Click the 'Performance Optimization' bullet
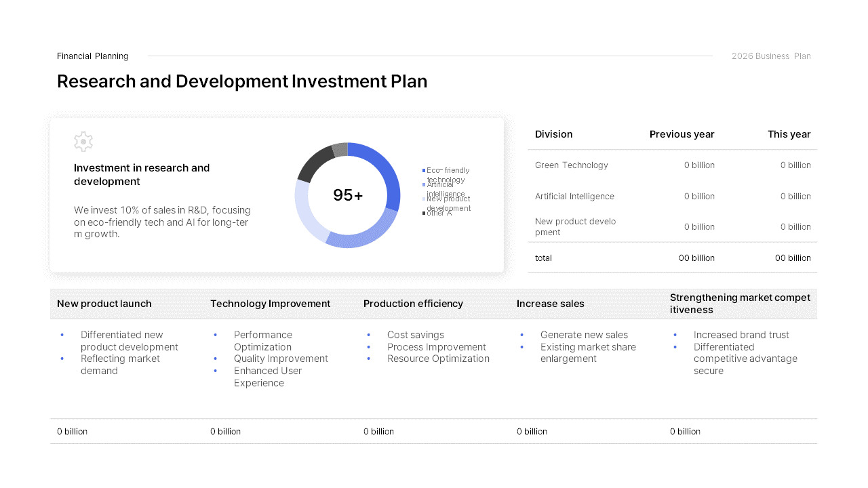This screenshot has height=488, width=868. (x=263, y=341)
